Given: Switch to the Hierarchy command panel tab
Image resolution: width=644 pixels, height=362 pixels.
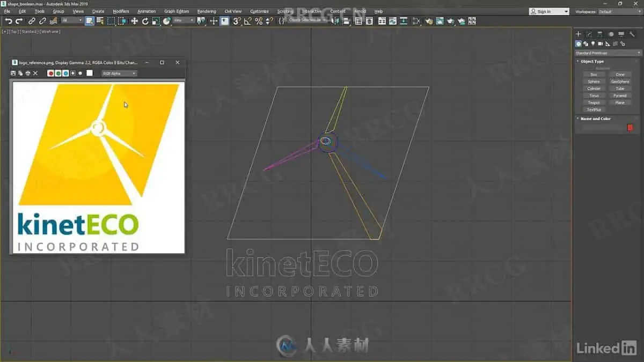Looking at the screenshot, I should 599,34.
